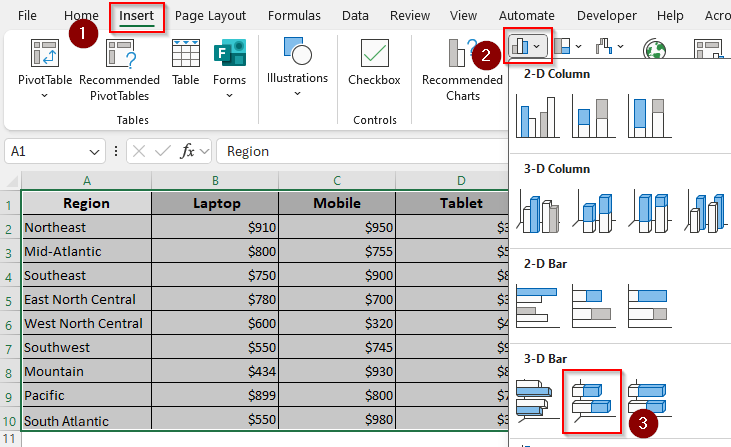
Task: Cancel the formula bar entry
Action: [x=139, y=151]
